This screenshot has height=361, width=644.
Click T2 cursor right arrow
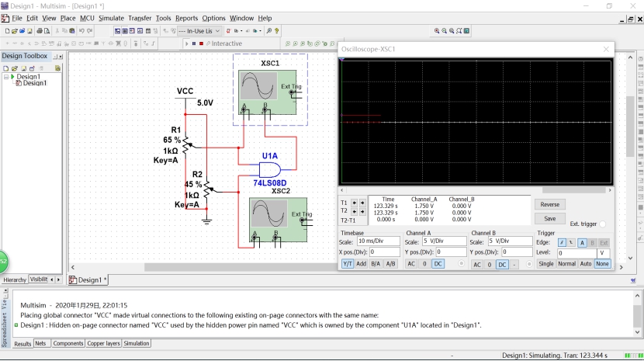[362, 211]
